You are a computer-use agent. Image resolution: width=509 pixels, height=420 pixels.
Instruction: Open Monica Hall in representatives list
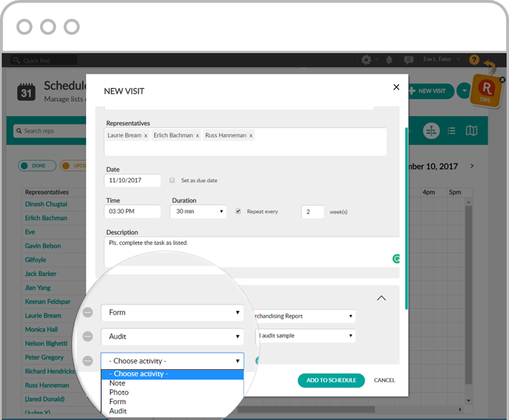tap(41, 330)
